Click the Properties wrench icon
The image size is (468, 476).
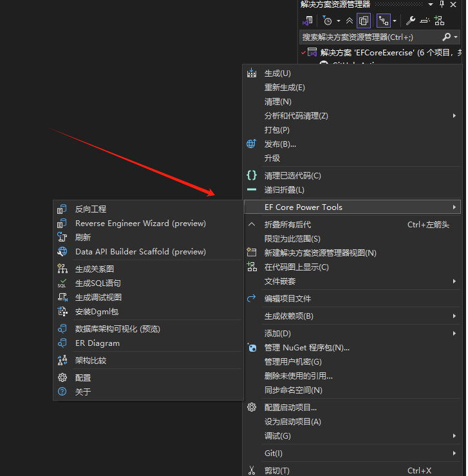(410, 21)
